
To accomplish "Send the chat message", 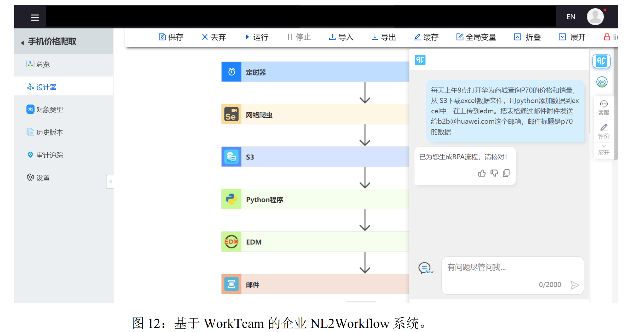I will tap(574, 285).
